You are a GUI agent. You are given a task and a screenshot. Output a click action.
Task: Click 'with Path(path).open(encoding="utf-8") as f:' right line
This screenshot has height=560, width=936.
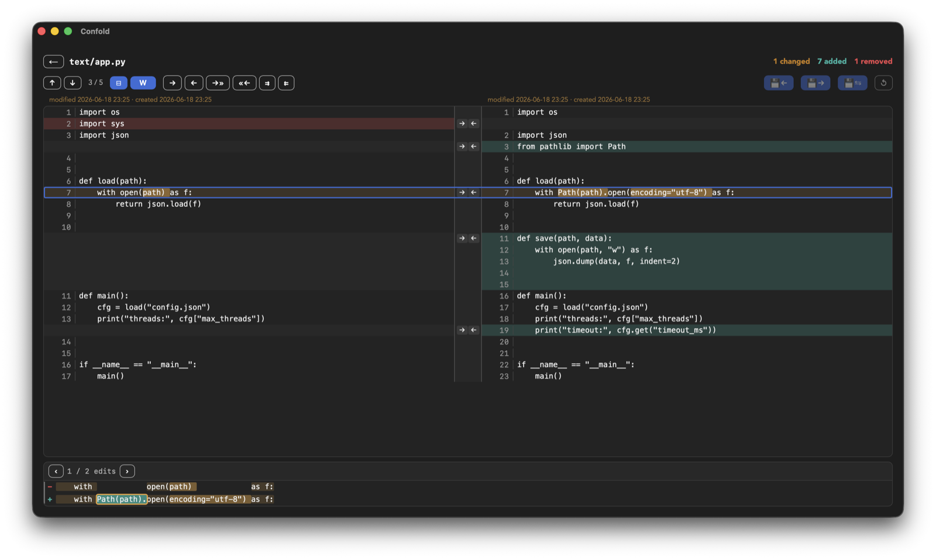coord(634,192)
